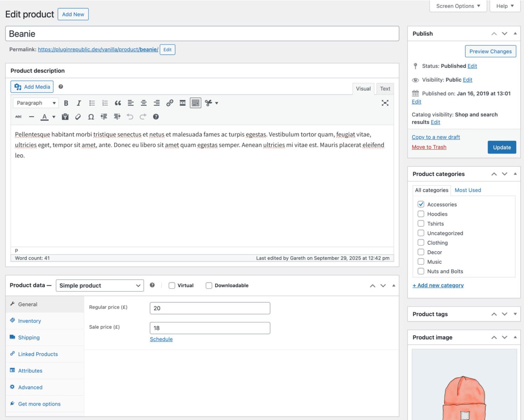Switch to the Text editor tab
524x420 pixels.
[x=385, y=89]
